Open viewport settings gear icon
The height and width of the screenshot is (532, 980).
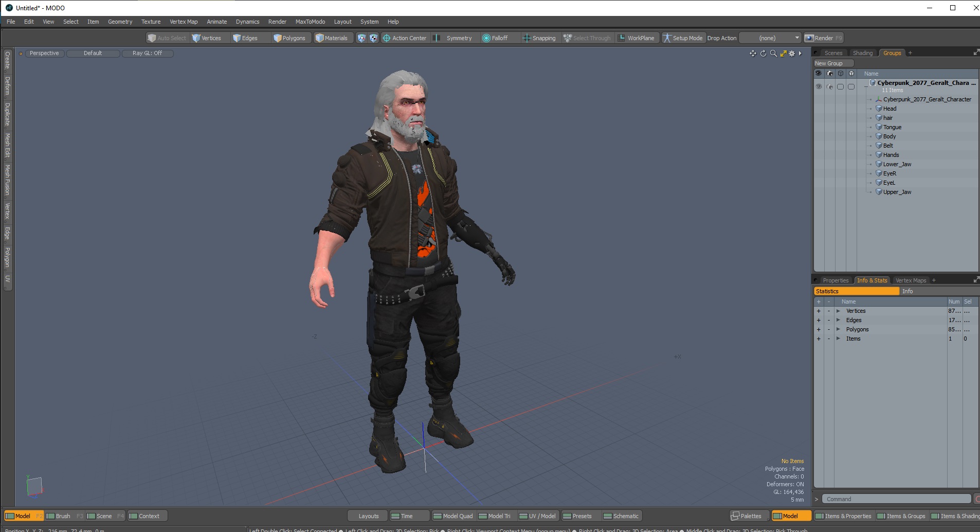[792, 54]
